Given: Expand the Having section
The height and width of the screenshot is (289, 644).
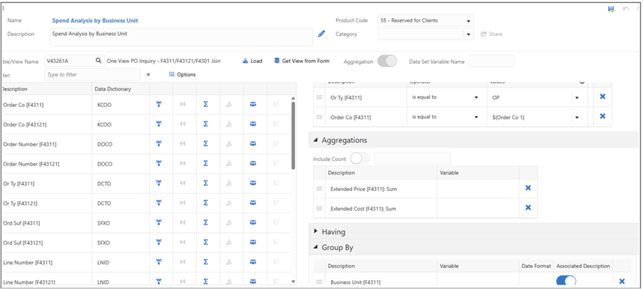Looking at the screenshot, I should (x=316, y=231).
